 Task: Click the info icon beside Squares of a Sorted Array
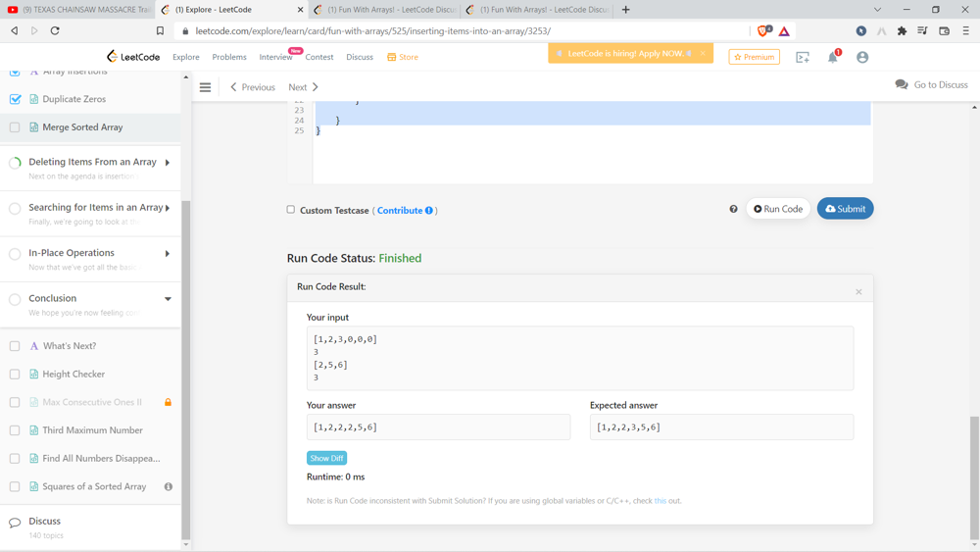tap(169, 486)
